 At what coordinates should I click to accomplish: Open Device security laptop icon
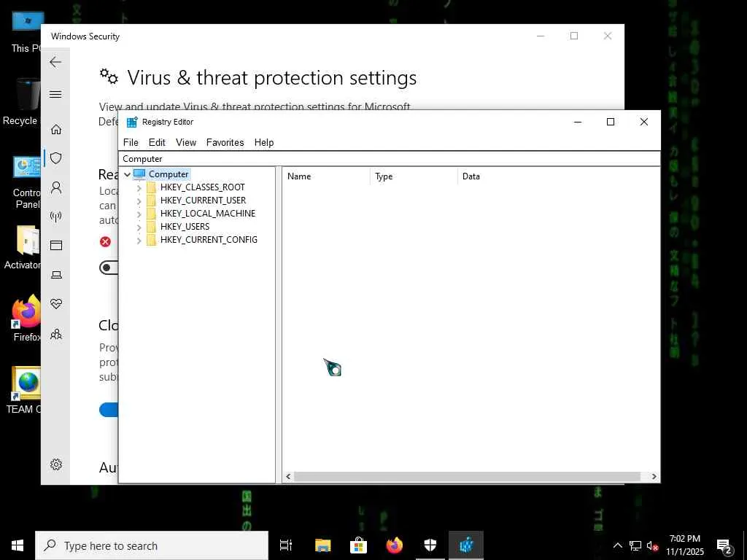click(x=55, y=275)
